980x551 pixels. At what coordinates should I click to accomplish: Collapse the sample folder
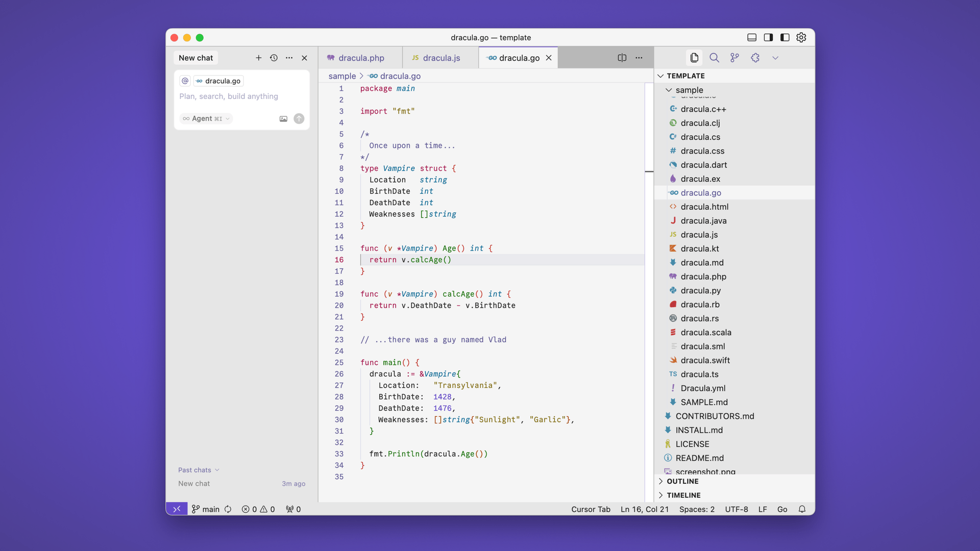point(734,90)
